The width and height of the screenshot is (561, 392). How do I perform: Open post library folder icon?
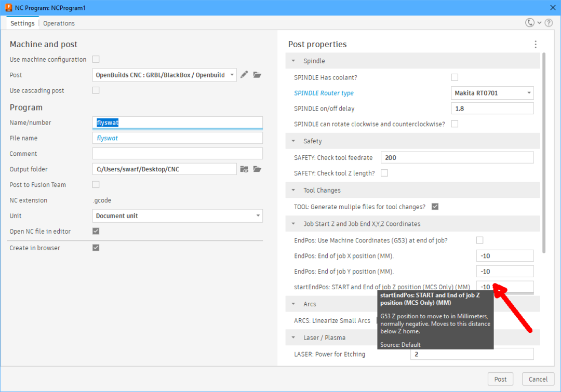coord(257,75)
